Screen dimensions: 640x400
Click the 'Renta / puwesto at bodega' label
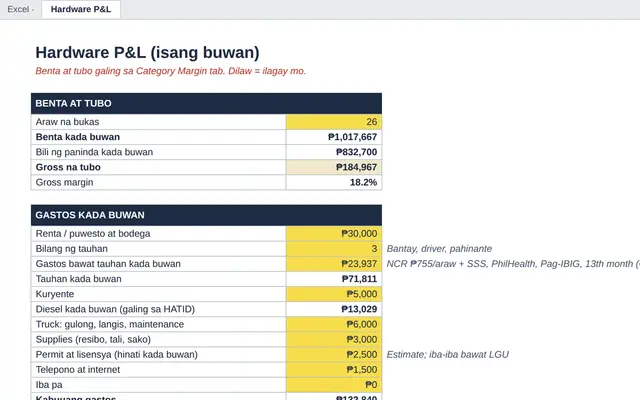(93, 233)
